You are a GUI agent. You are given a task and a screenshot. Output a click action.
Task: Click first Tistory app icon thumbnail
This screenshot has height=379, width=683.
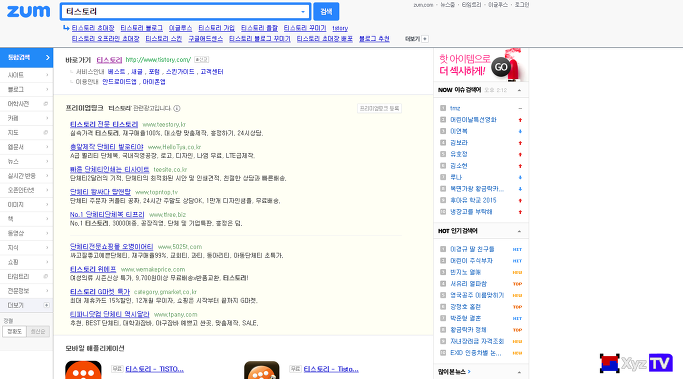[83, 370]
